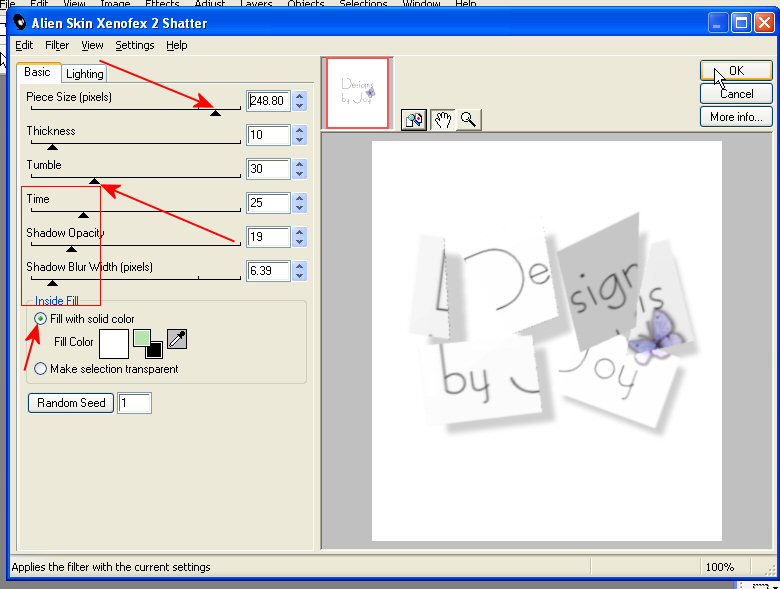Click the foreground/background color selector

(148, 344)
